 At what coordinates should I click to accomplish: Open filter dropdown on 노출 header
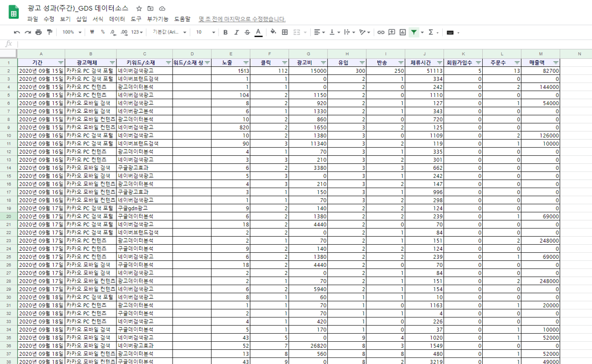click(246, 63)
